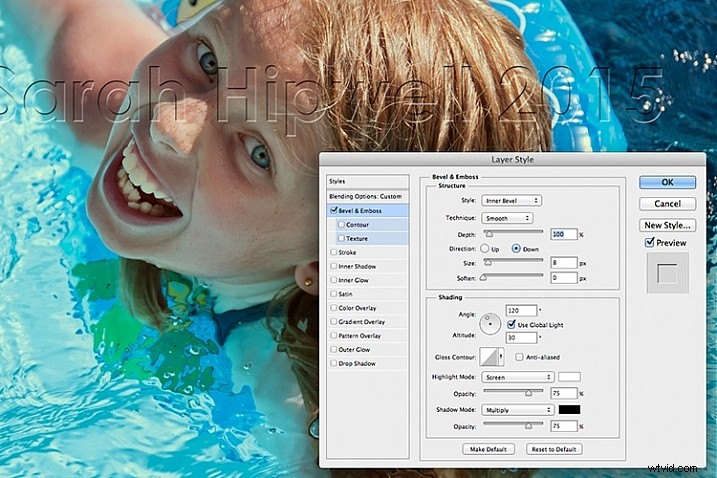
Task: Enable the Gradient Overlay checkbox
Action: (x=333, y=322)
